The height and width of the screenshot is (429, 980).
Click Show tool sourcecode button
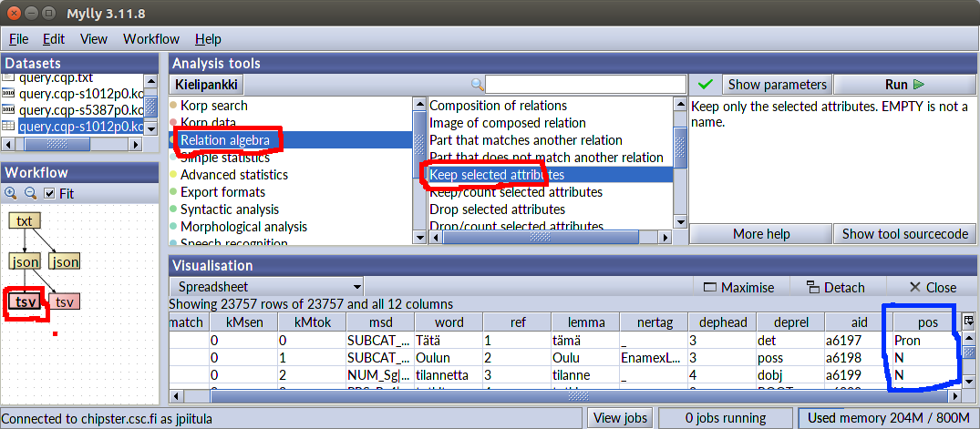(904, 234)
